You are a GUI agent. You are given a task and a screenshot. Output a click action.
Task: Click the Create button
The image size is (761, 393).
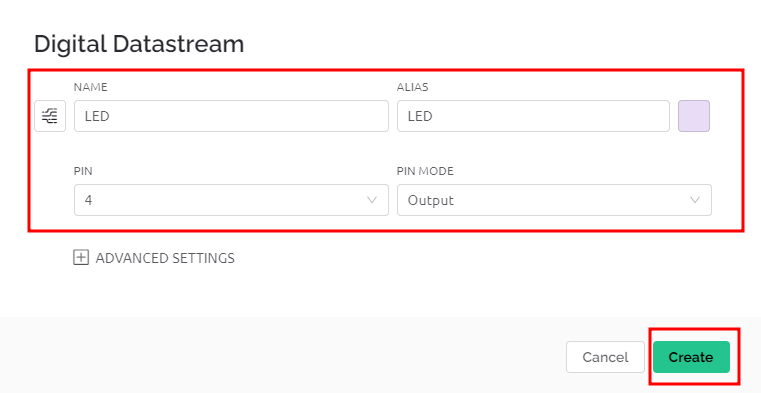pyautogui.click(x=691, y=357)
